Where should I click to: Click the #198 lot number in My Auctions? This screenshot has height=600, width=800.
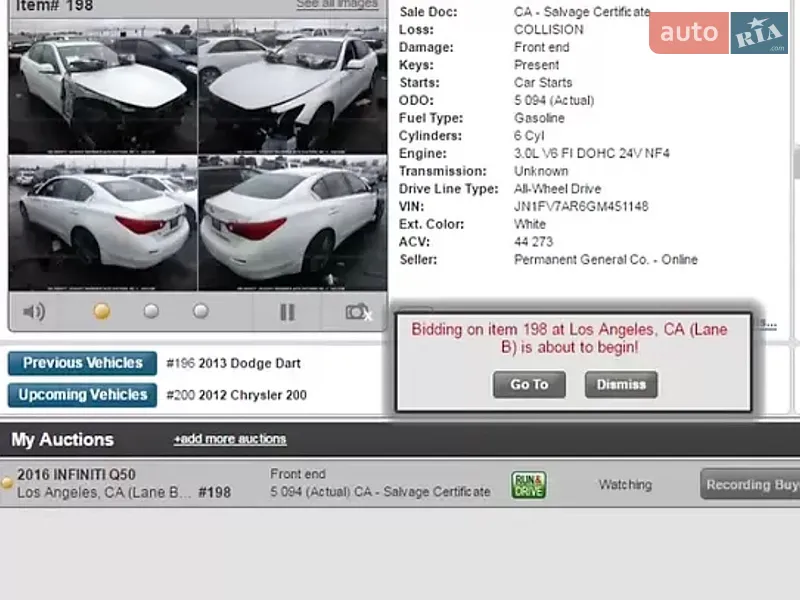click(215, 492)
